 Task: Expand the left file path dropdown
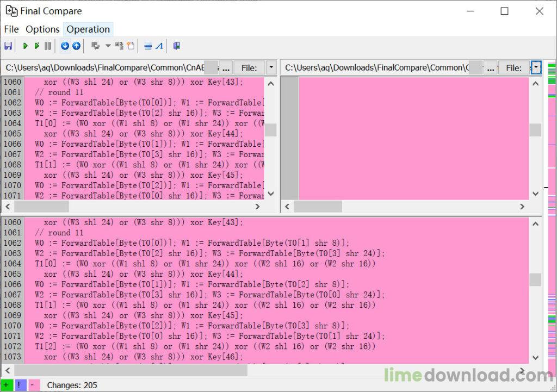tap(271, 67)
